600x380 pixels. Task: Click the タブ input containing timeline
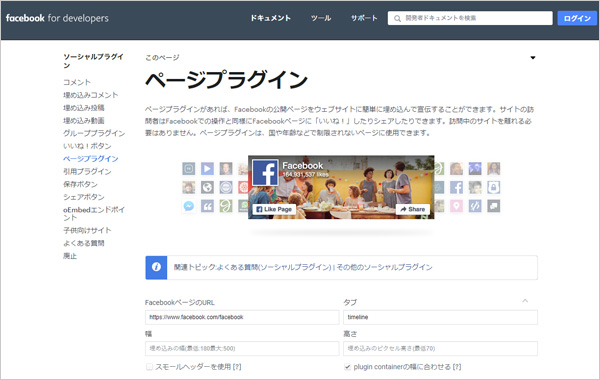click(x=440, y=317)
